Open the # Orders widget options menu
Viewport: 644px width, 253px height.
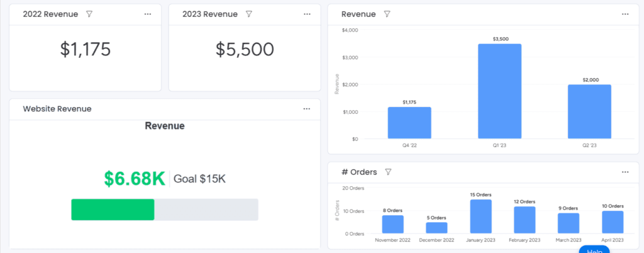click(x=625, y=172)
